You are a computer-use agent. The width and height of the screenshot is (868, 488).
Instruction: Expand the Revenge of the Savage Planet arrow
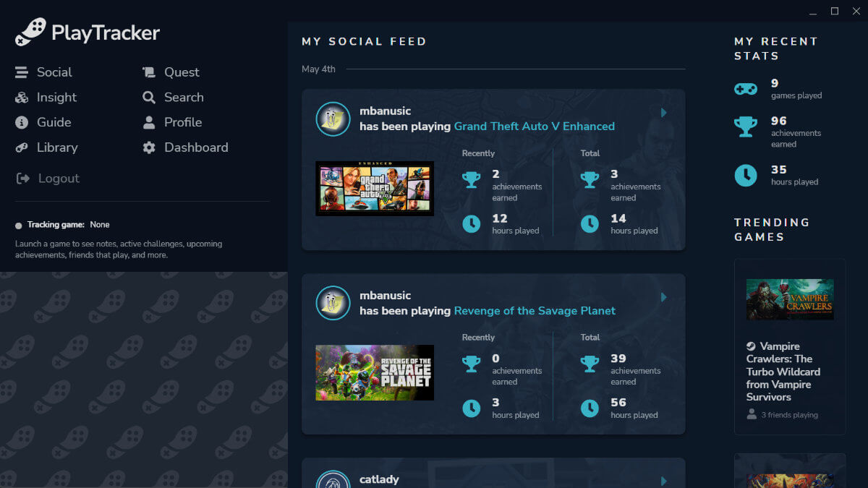click(x=664, y=297)
